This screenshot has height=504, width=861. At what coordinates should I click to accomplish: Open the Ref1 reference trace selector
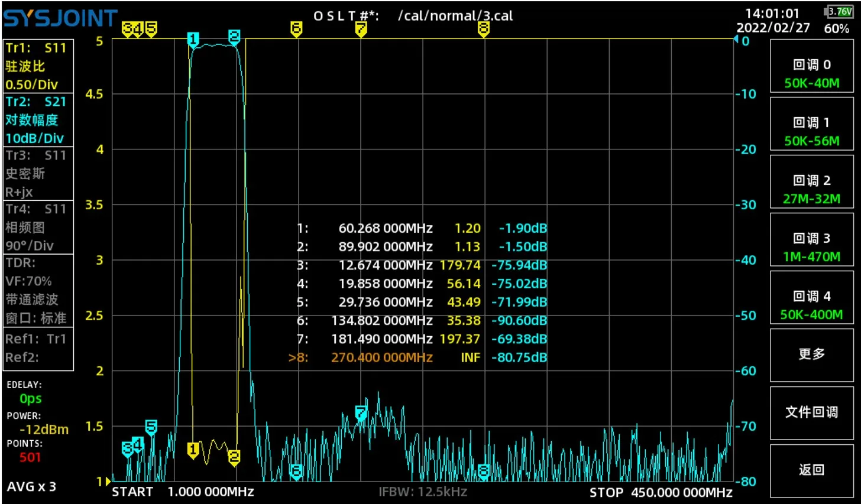click(38, 339)
